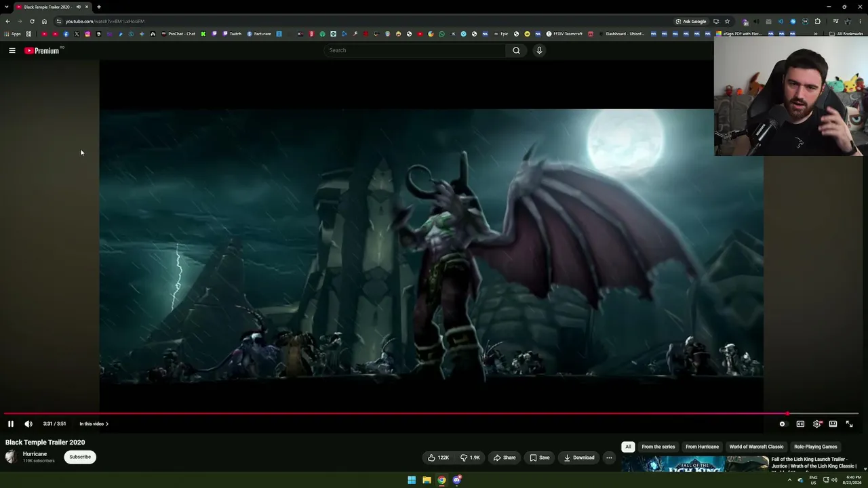Viewport: 868px width, 488px height.
Task: Open a new browser tab
Action: (x=99, y=7)
